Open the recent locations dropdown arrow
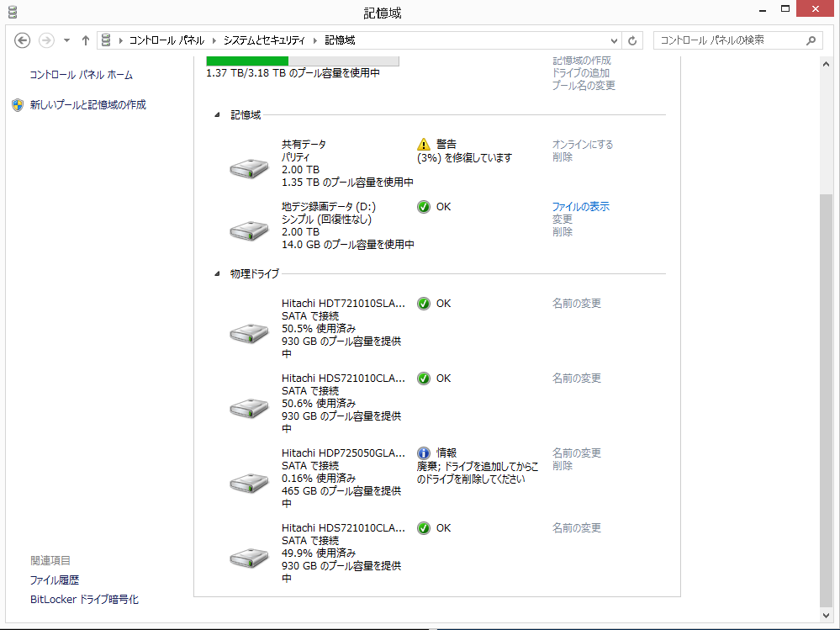The width and height of the screenshot is (840, 630). click(67, 40)
